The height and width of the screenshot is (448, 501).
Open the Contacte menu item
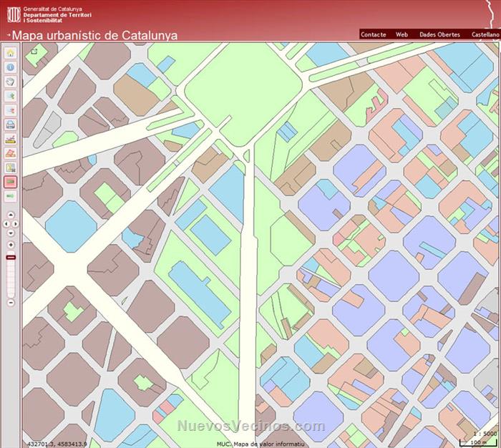point(373,34)
